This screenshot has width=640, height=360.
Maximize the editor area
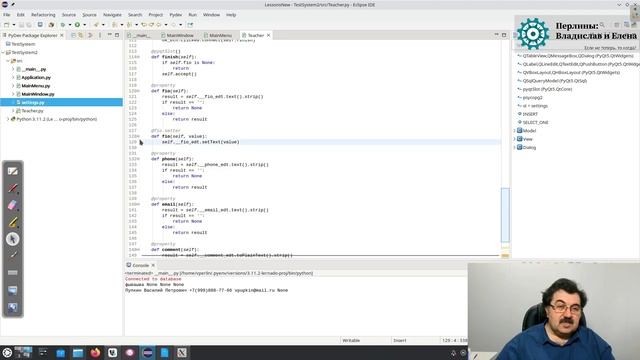tap(504, 36)
